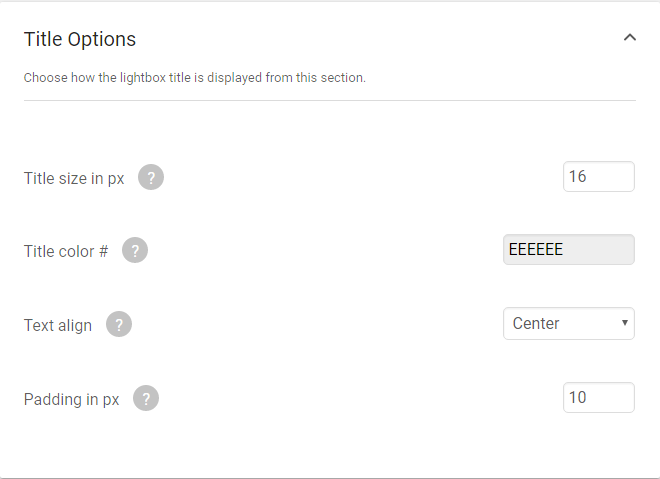Focus the Title size input showing 16

pos(599,177)
